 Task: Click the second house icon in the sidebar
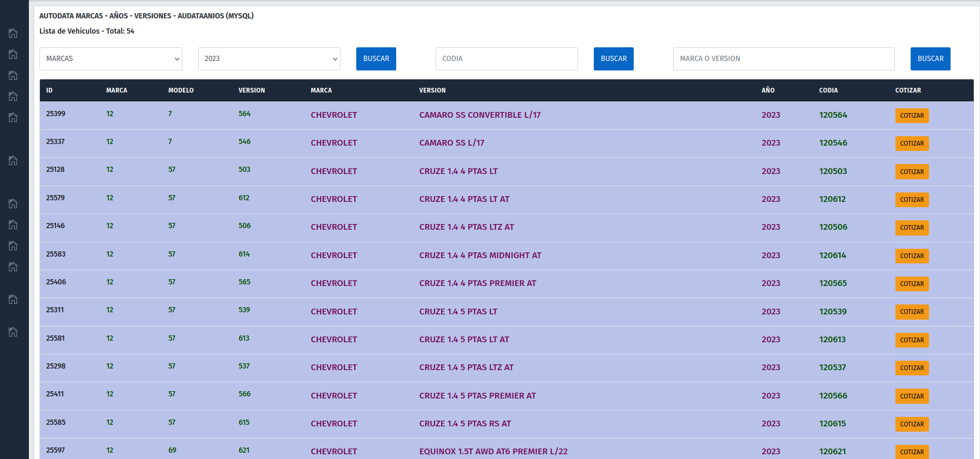[x=13, y=54]
